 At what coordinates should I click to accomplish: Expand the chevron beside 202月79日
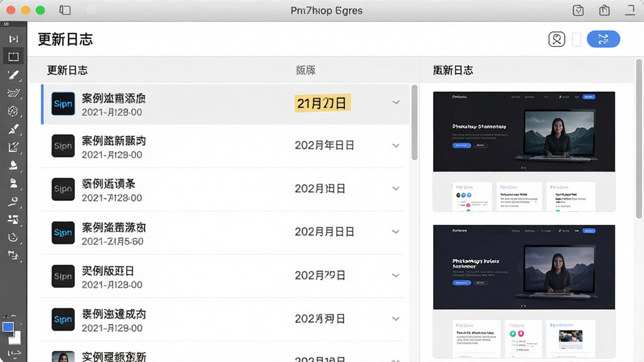tap(396, 275)
